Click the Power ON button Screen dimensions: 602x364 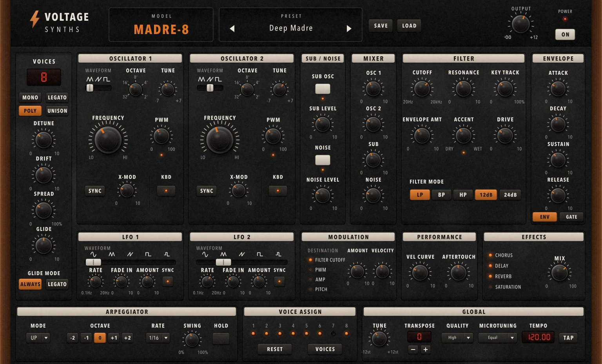565,34
